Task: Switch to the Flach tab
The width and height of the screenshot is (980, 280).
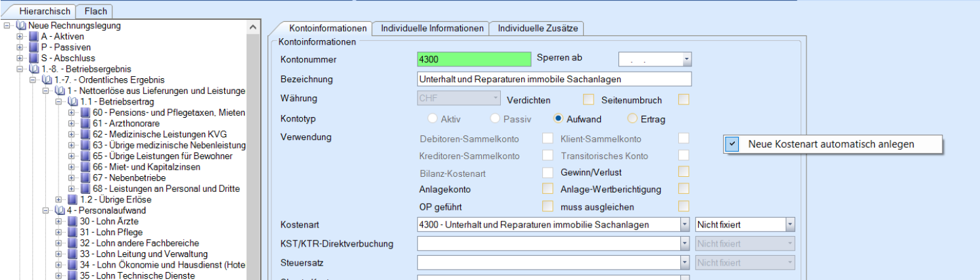Action: click(95, 11)
